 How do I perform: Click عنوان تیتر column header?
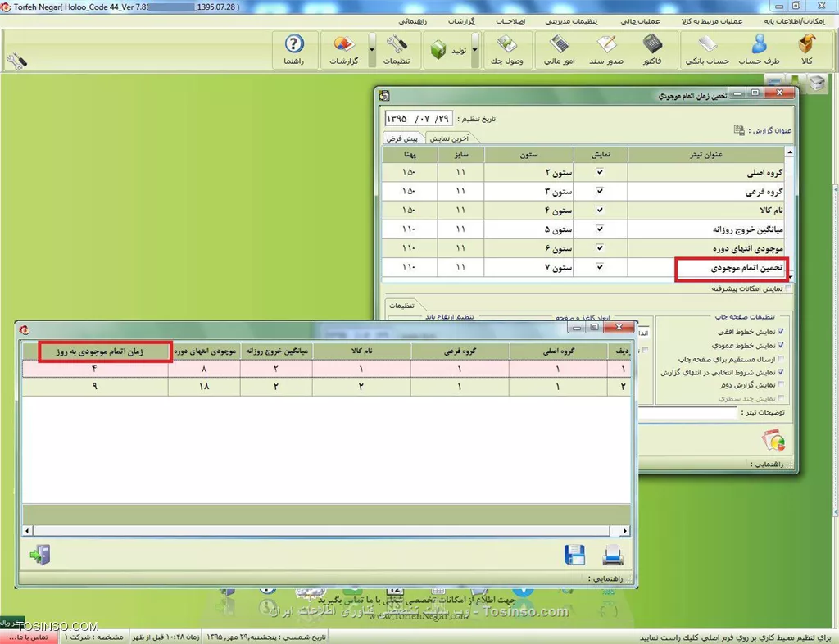point(705,155)
